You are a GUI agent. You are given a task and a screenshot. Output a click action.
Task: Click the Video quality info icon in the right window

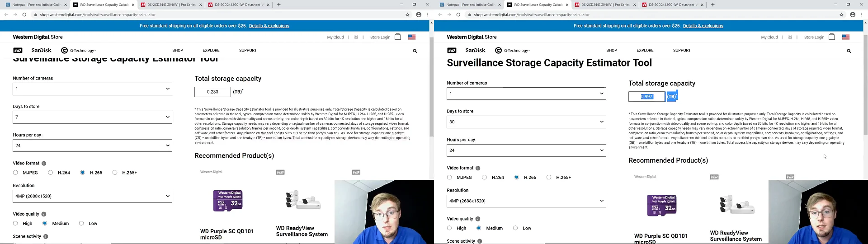(478, 219)
